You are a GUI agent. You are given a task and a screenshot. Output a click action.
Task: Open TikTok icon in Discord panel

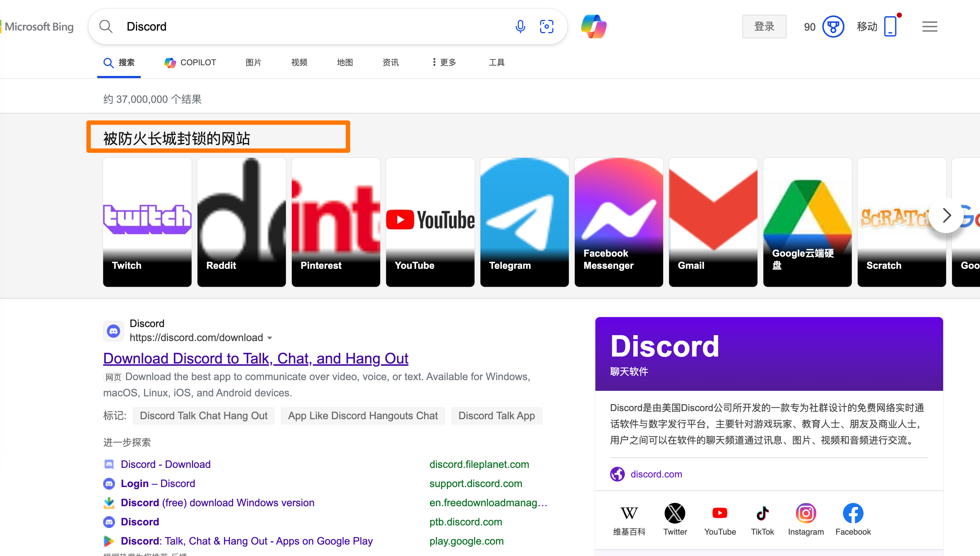pos(762,513)
